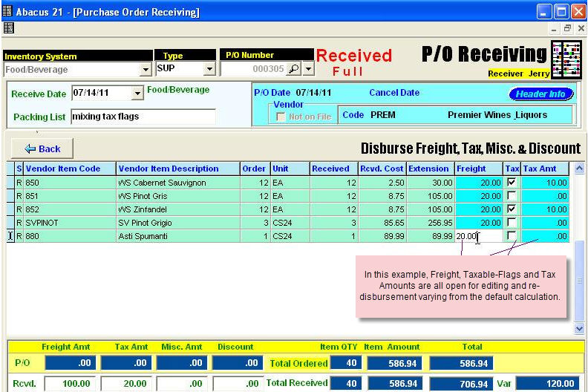Click scroll down arrow of item grid
This screenshot has height=392, width=588.
579,329
